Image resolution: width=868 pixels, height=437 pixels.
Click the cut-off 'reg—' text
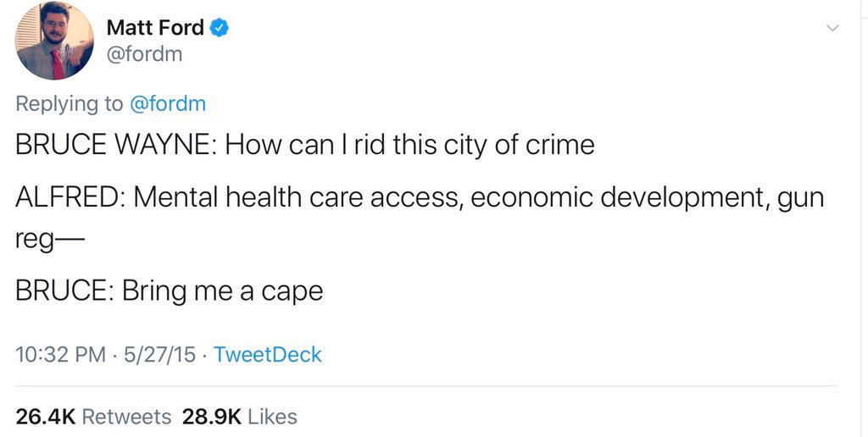coord(47,240)
